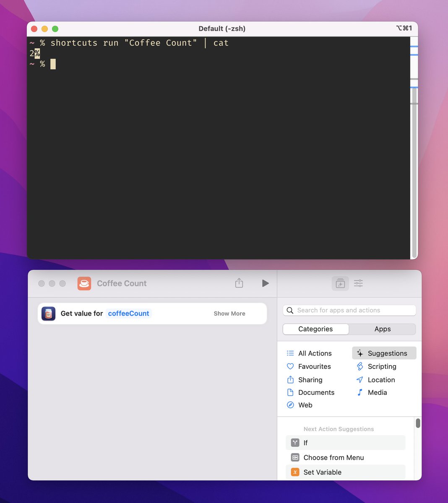Click the Get value action app icon
The height and width of the screenshot is (503, 448).
click(x=48, y=314)
